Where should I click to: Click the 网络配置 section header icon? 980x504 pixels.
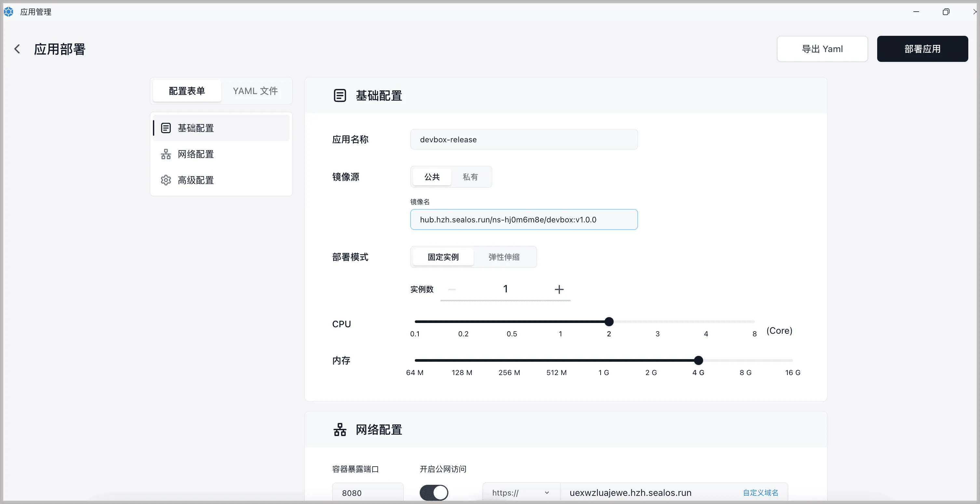[x=340, y=430]
